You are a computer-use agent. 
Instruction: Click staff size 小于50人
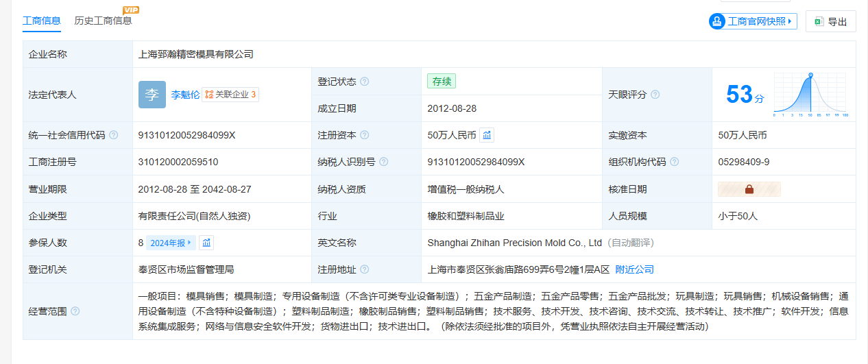click(x=738, y=216)
